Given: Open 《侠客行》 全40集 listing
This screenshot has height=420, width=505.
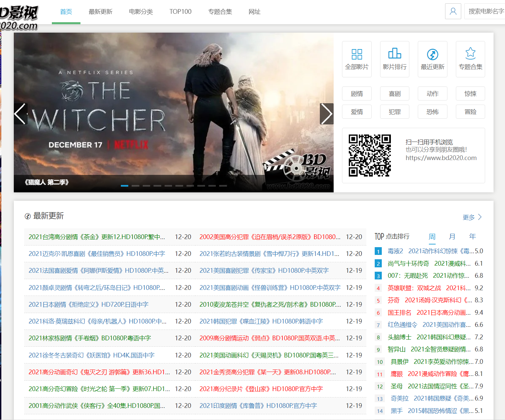Looking at the screenshot, I should (97, 406).
